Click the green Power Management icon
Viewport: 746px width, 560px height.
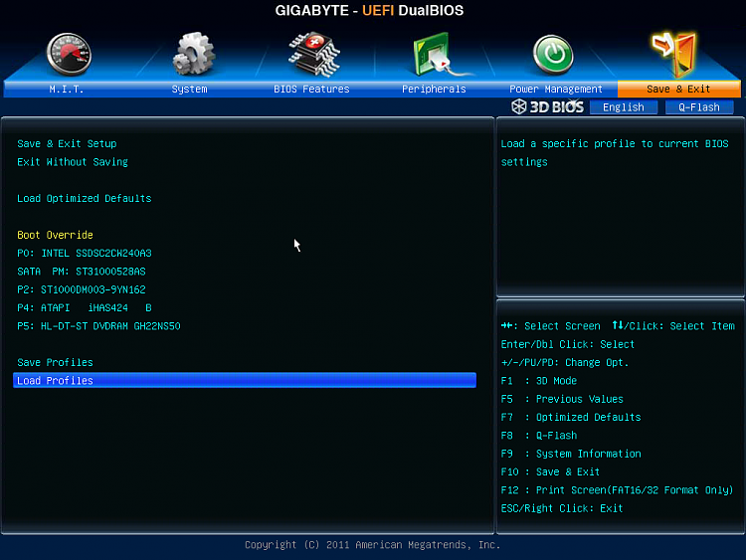553,55
